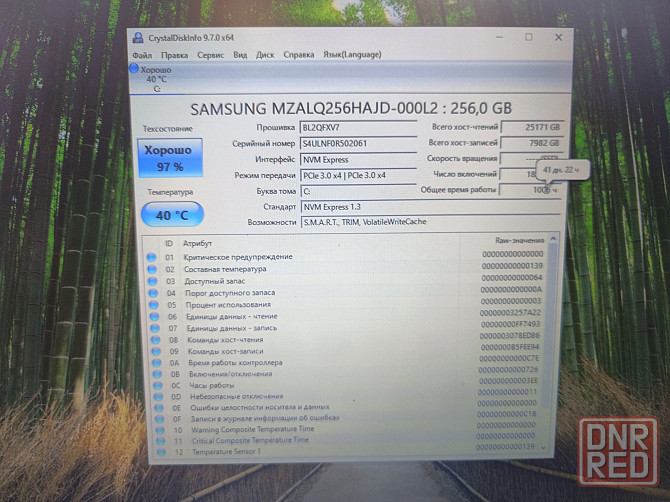Click status icon for Warning Composite Temperature Time row
The height and width of the screenshot is (502, 670).
[160, 430]
